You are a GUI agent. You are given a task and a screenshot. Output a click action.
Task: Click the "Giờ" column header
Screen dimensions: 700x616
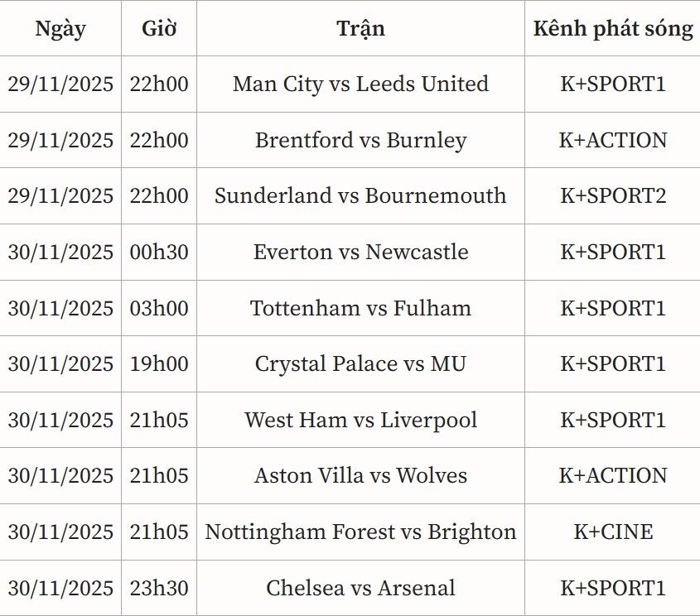[159, 29]
